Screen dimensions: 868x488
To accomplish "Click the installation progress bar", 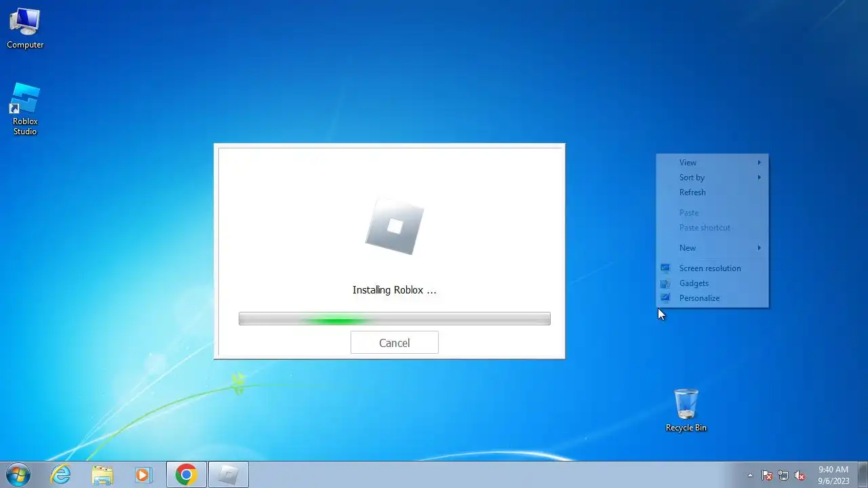I will pos(394,319).
